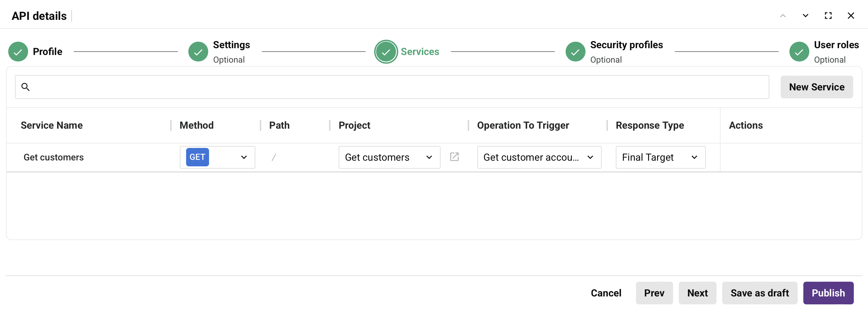Open project in new window icon
The image size is (868, 314).
(x=454, y=157)
